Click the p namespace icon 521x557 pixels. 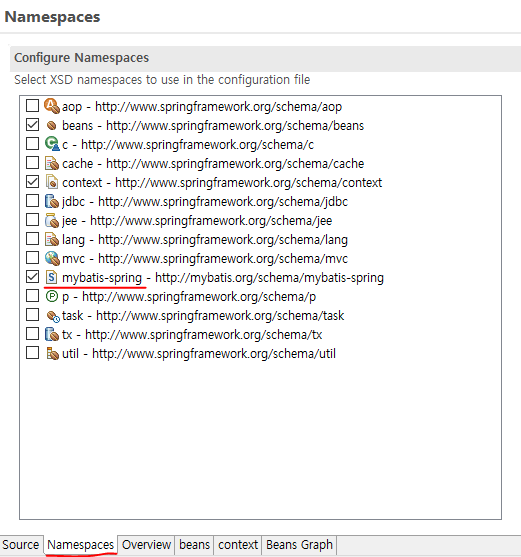[52, 296]
